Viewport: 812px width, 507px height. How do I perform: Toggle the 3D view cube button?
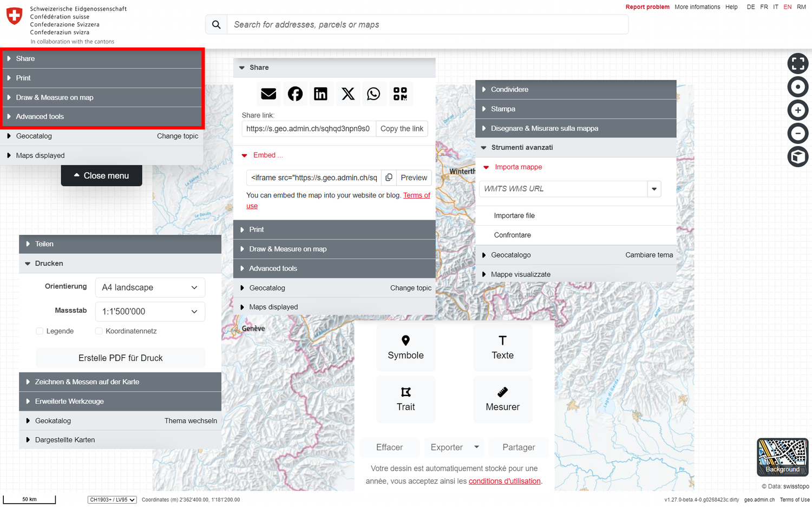[797, 157]
